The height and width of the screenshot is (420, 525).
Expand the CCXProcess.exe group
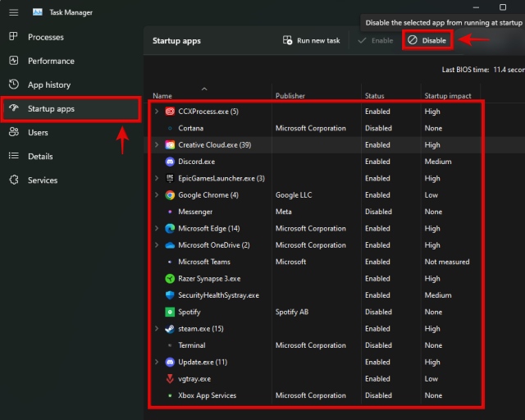pyautogui.click(x=157, y=112)
